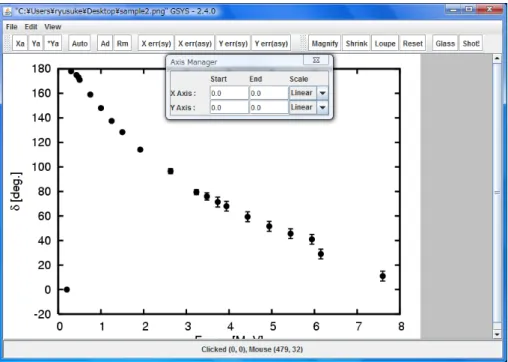Click the Start column header

tap(218, 79)
